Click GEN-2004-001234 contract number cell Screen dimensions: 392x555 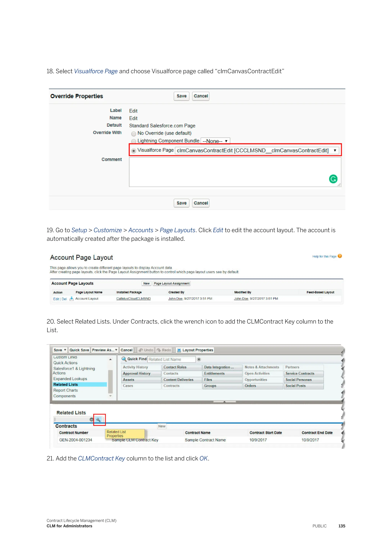click(76, 440)
